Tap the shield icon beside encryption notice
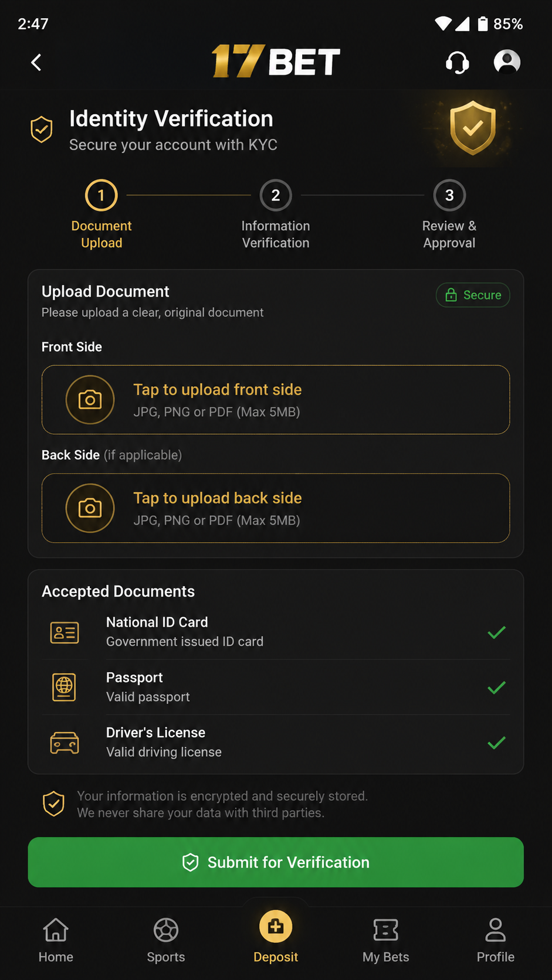 point(53,804)
